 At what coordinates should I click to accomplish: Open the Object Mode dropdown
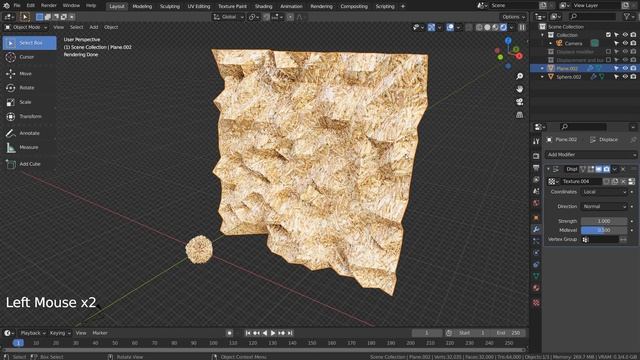[26, 27]
